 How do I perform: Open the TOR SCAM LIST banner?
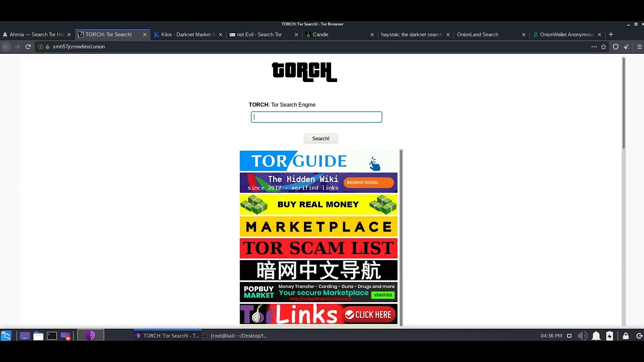(x=318, y=248)
